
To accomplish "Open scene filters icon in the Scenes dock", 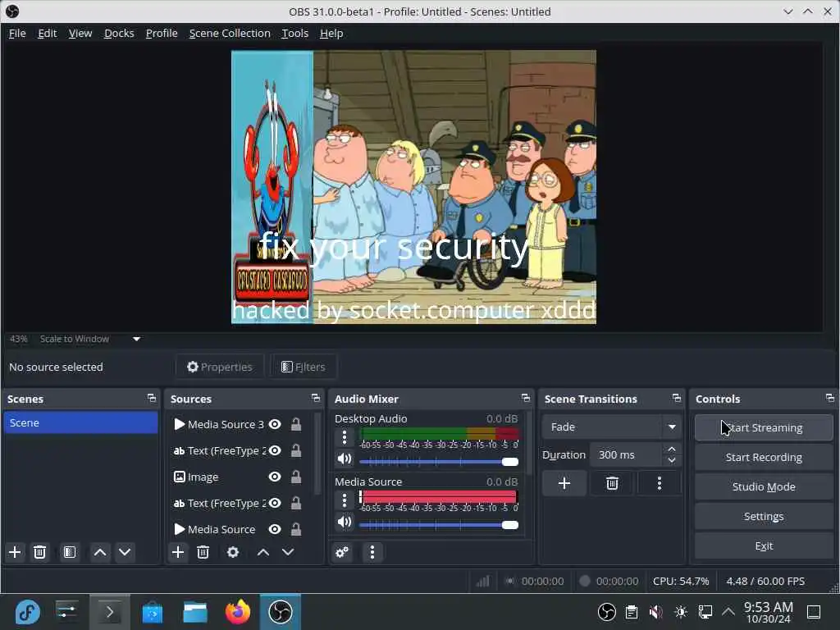I will point(70,552).
